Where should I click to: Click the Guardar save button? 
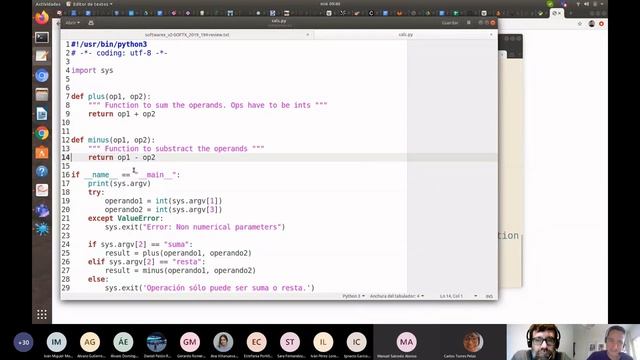pos(450,23)
